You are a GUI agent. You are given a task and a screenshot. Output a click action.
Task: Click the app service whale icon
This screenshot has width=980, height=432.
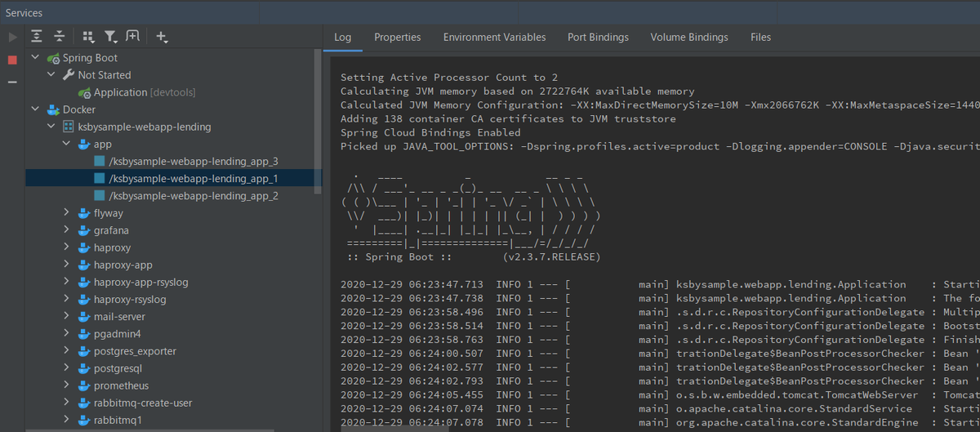click(84, 144)
